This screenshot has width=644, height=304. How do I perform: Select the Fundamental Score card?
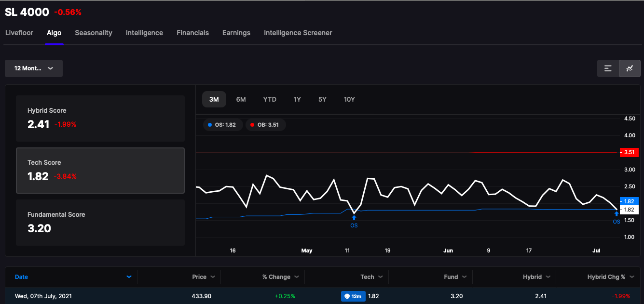click(100, 223)
